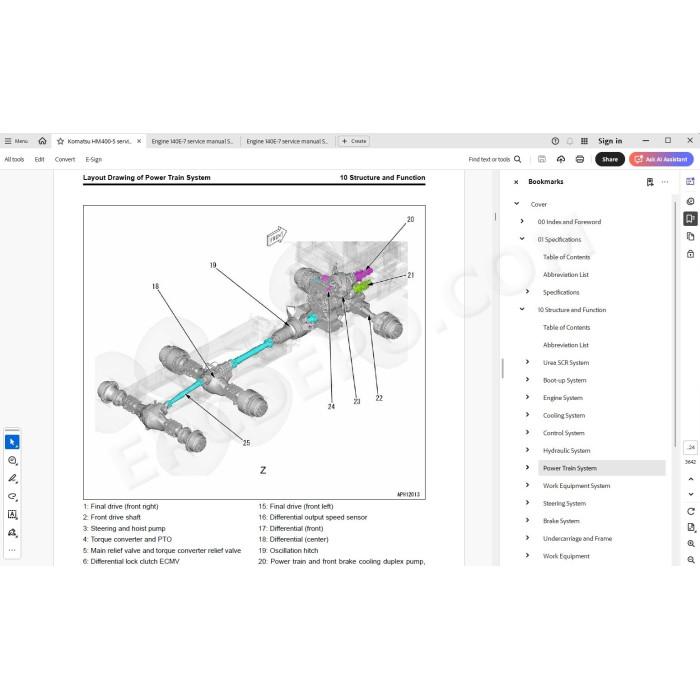
Task: Open Steering System bookmark
Action: click(x=564, y=503)
